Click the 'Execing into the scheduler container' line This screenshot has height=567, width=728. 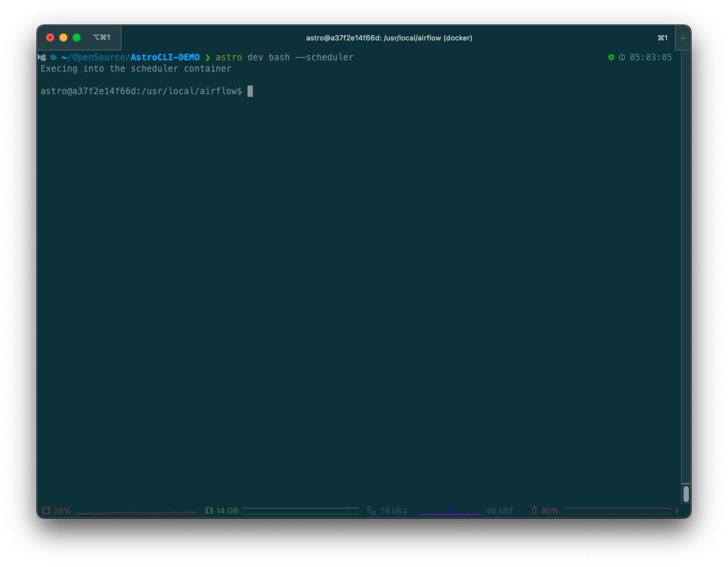coord(135,69)
